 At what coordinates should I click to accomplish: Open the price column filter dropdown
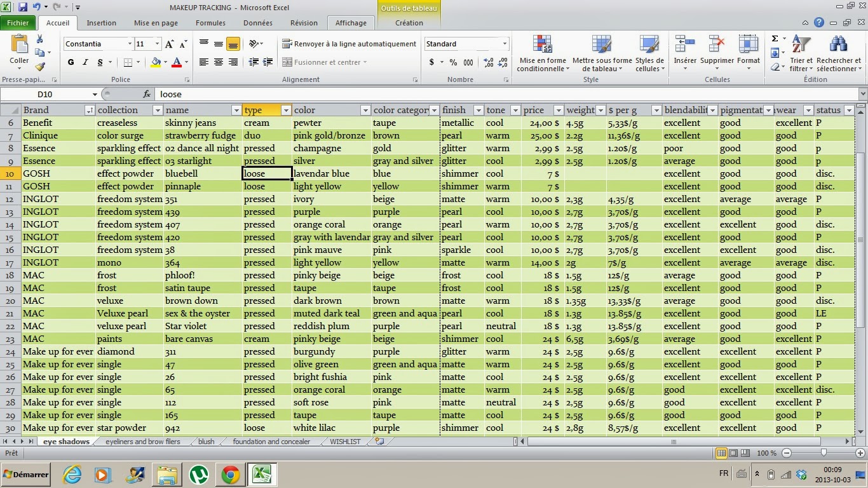click(x=559, y=111)
